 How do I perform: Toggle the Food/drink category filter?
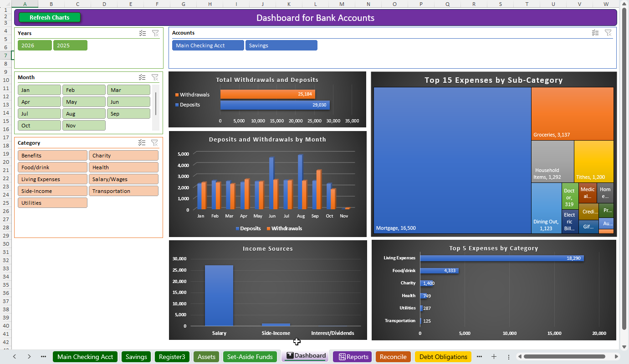tap(52, 167)
